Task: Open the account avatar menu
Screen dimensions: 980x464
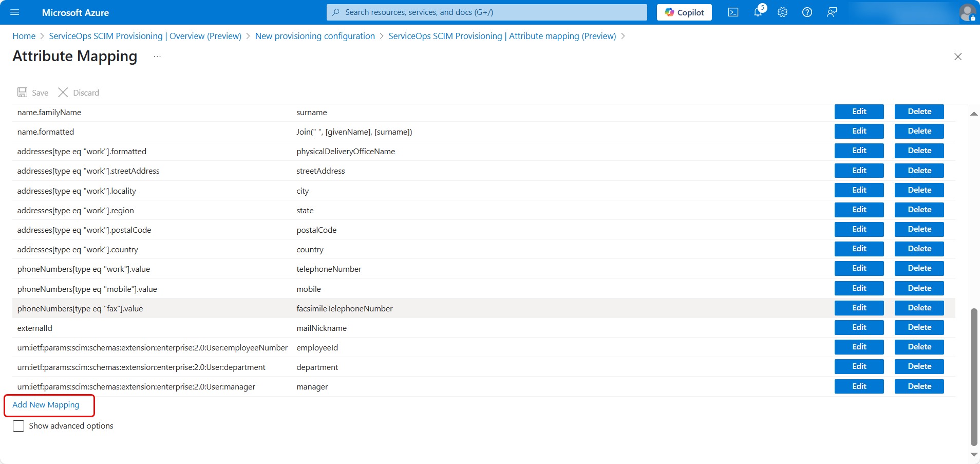Action: (967, 12)
